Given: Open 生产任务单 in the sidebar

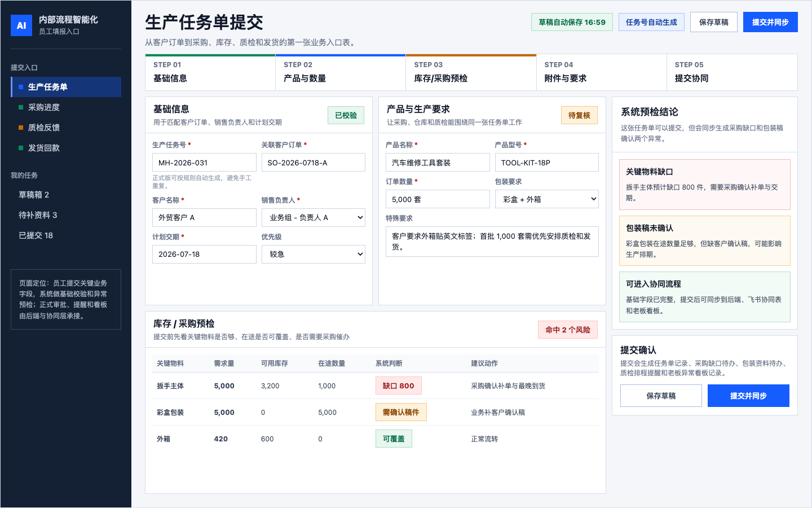Looking at the screenshot, I should coord(66,87).
